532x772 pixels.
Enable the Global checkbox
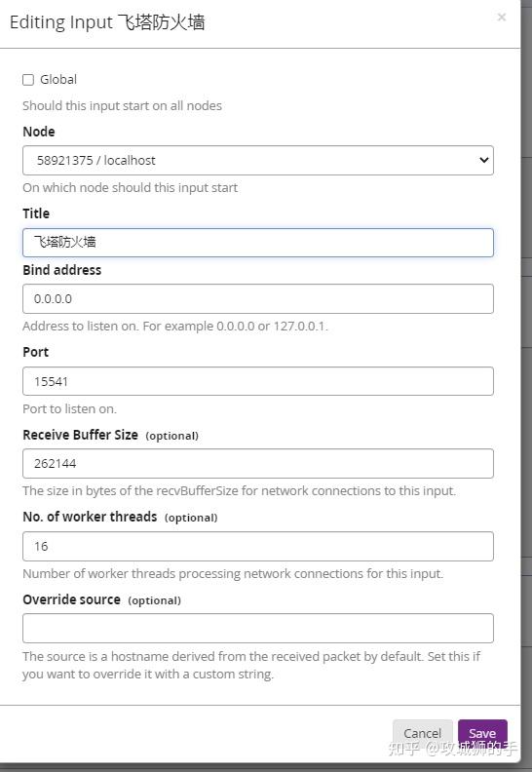tap(28, 80)
